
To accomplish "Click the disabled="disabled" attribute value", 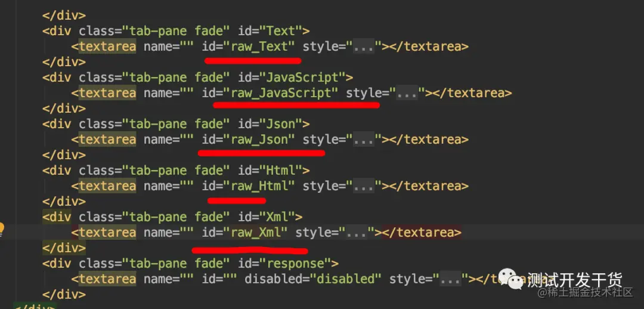I will 346,279.
